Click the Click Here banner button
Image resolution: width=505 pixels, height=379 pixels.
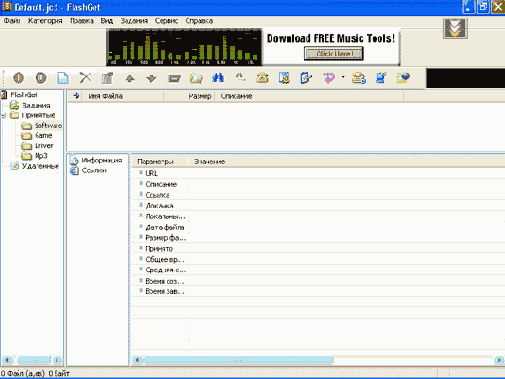334,54
